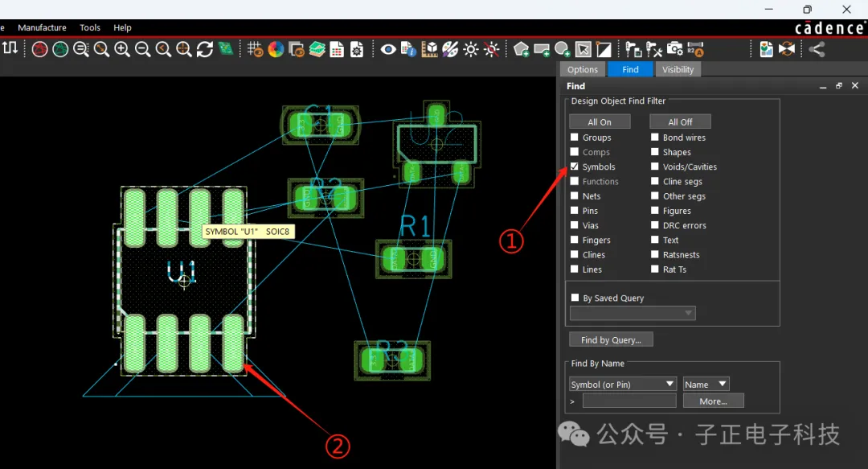Image resolution: width=868 pixels, height=469 pixels.
Task: Click the add rectangle shape icon
Action: pyautogui.click(x=542, y=50)
